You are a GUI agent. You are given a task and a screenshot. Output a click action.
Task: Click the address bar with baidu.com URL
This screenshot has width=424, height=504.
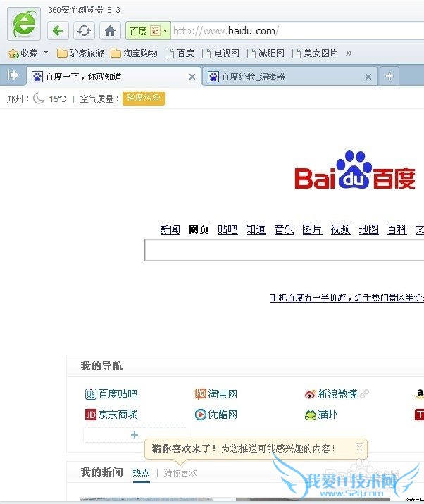pyautogui.click(x=297, y=31)
